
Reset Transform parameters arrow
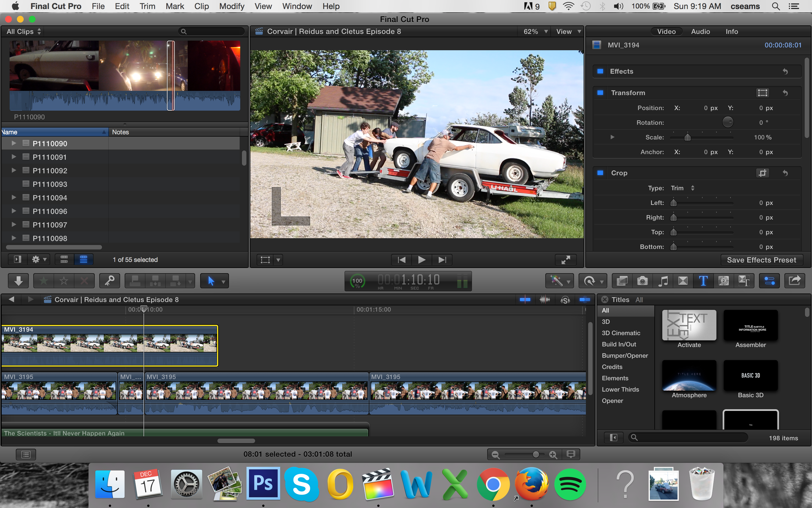coord(785,93)
